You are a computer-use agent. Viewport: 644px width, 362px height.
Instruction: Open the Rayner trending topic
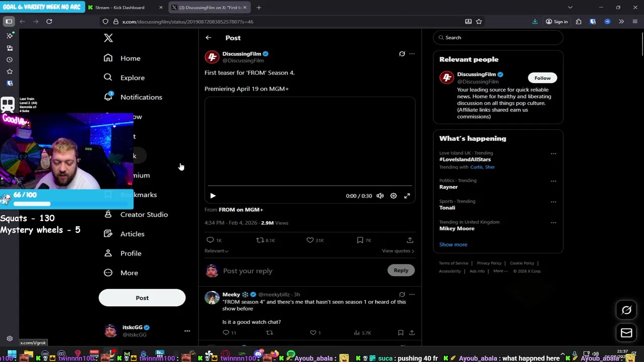448,187
